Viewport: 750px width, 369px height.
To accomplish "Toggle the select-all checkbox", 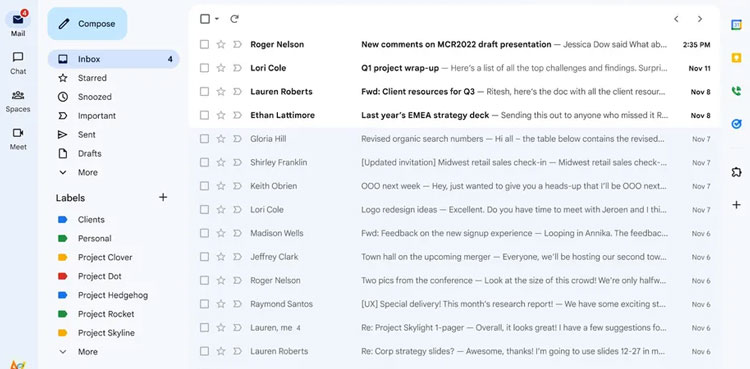I will pos(205,19).
